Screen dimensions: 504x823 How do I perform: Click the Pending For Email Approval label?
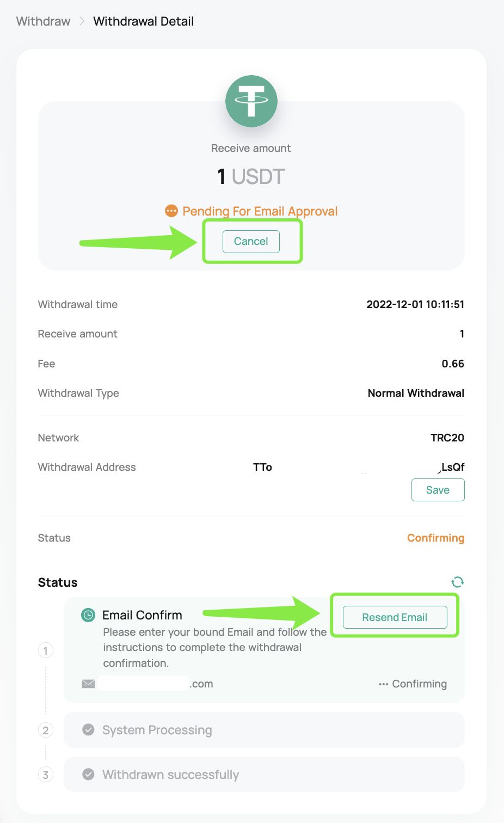[x=260, y=211]
